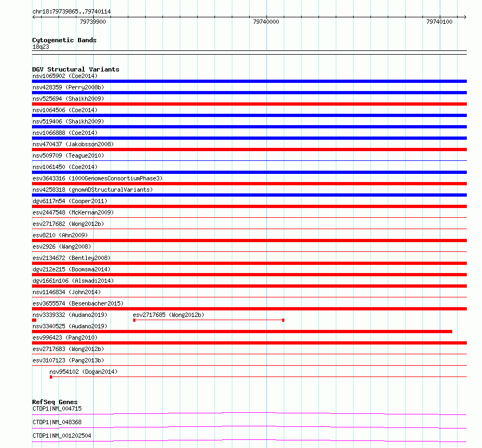The image size is (482, 448).
Task: Open variant nsv1066888 (Coe2014)
Action: click(x=65, y=133)
